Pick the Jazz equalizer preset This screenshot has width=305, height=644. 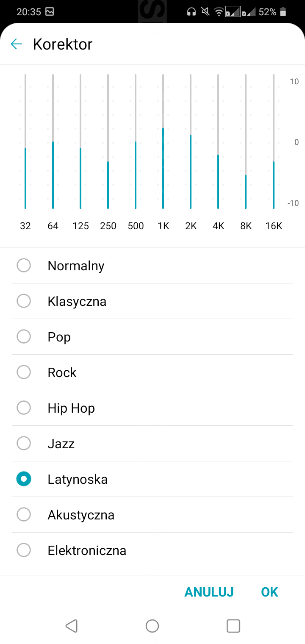[x=24, y=444]
